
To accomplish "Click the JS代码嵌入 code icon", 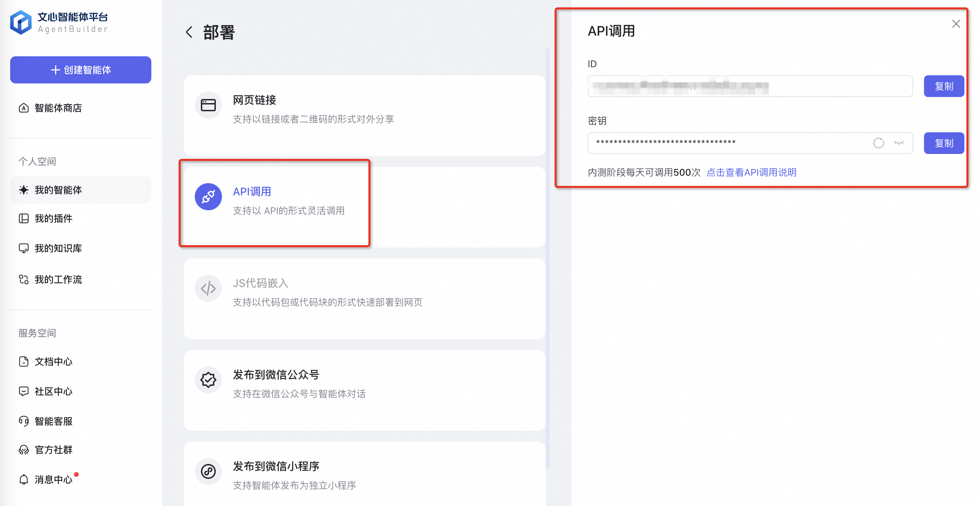I will point(208,288).
